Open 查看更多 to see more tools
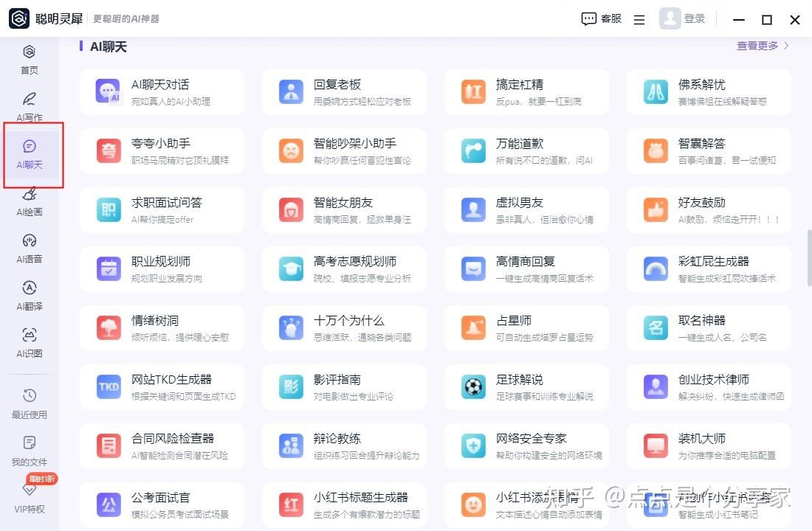The width and height of the screenshot is (812, 531). 757,45
